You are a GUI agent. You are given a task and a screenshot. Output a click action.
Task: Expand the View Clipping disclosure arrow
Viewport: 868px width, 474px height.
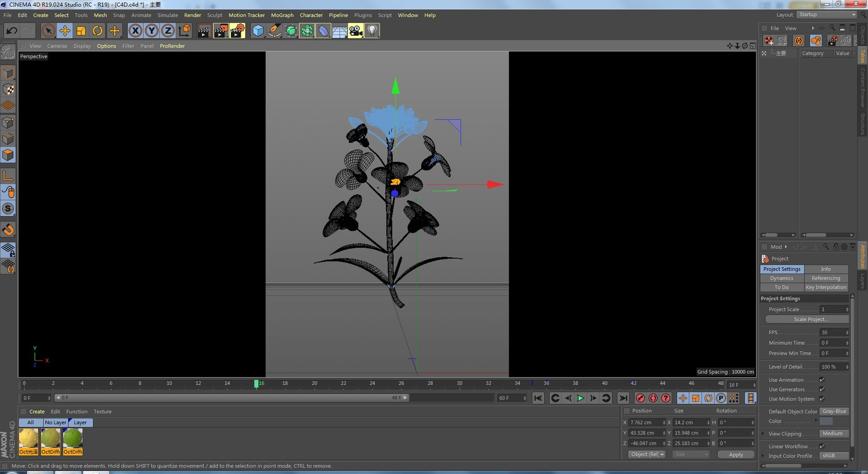pyautogui.click(x=763, y=434)
